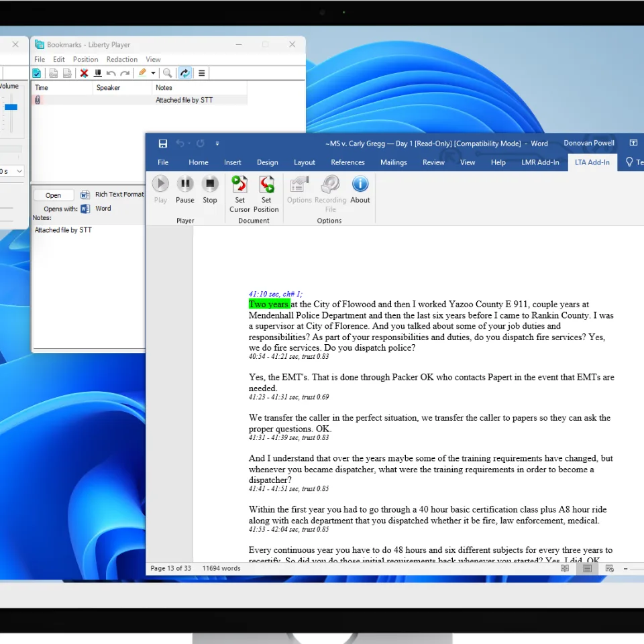Screen dimensions: 644x644
Task: Click the redaction stamp icon in Bookmarks toolbar
Action: coord(98,73)
